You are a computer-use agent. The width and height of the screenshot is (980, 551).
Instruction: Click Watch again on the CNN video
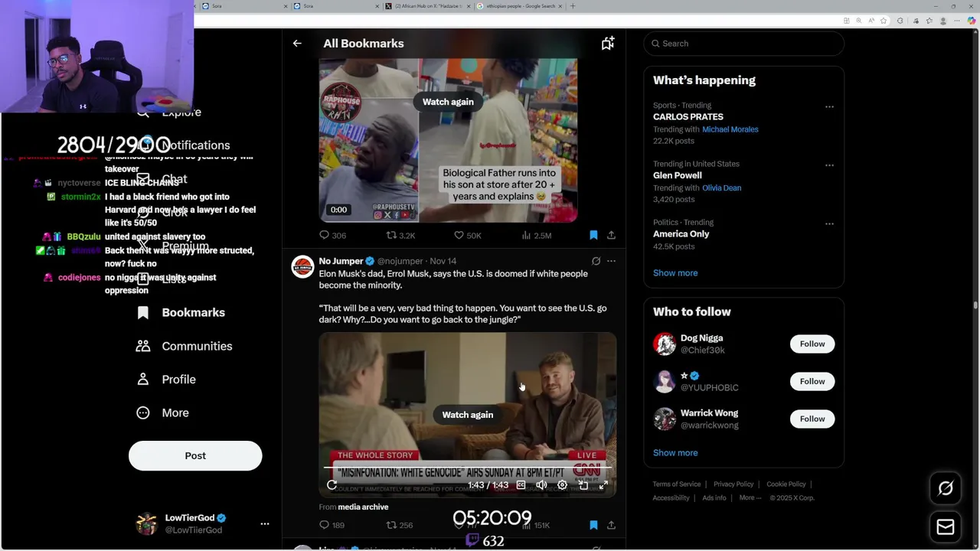coord(467,415)
